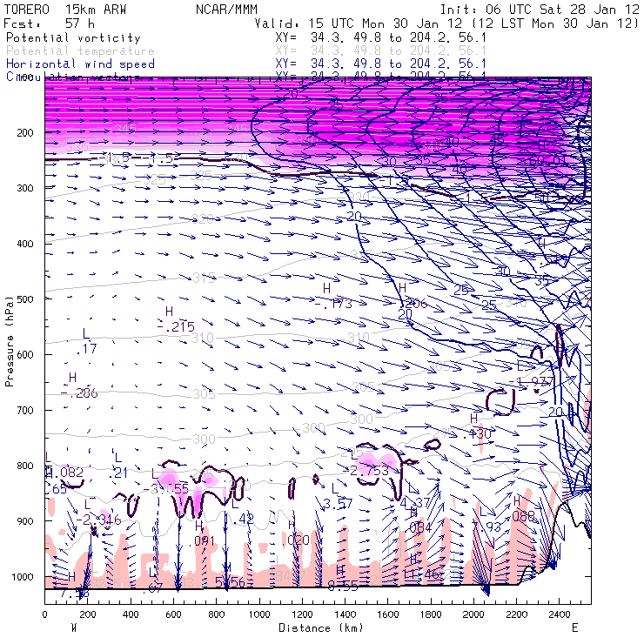Click the "-.215" high value label
The image size is (644, 644).
click(x=176, y=327)
